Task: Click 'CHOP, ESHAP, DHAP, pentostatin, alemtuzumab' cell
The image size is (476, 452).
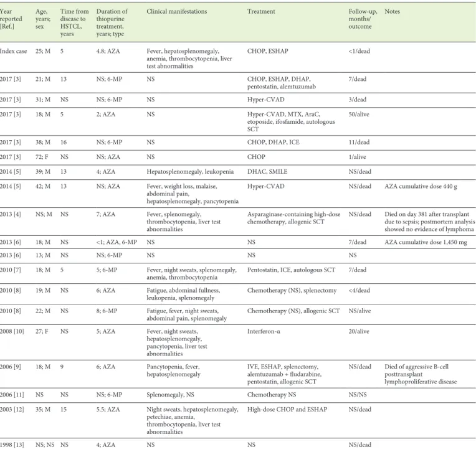Action: pos(282,83)
